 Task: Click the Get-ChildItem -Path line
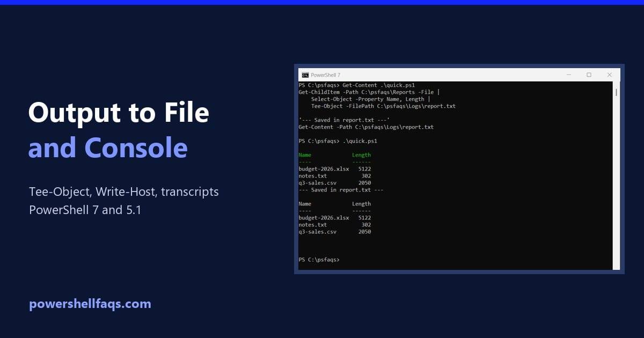tap(369, 92)
